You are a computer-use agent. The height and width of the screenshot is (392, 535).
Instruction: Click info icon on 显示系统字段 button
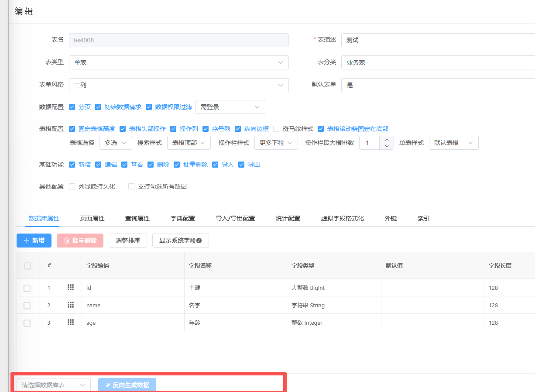point(199,241)
